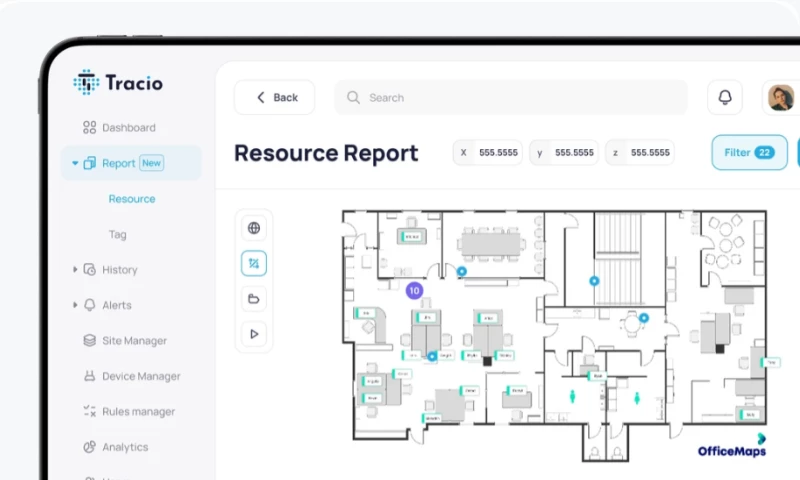The height and width of the screenshot is (480, 800).
Task: Go to Device Manager page
Action: tap(140, 377)
